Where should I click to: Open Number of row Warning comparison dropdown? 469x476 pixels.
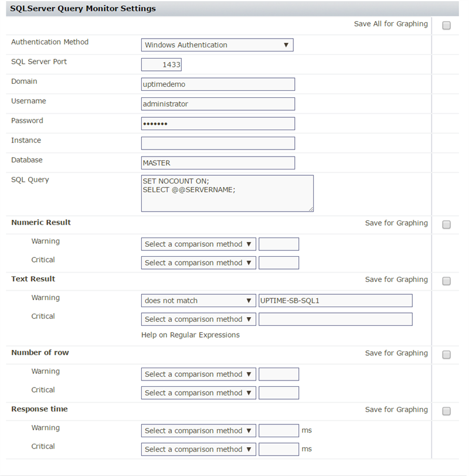point(199,375)
